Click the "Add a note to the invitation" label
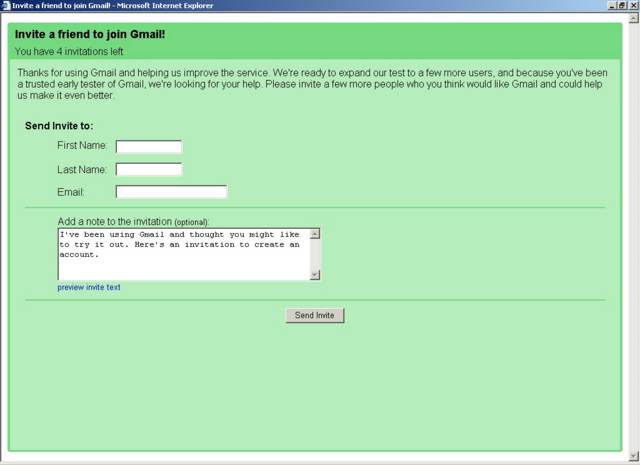The height and width of the screenshot is (465, 640). 115,222
